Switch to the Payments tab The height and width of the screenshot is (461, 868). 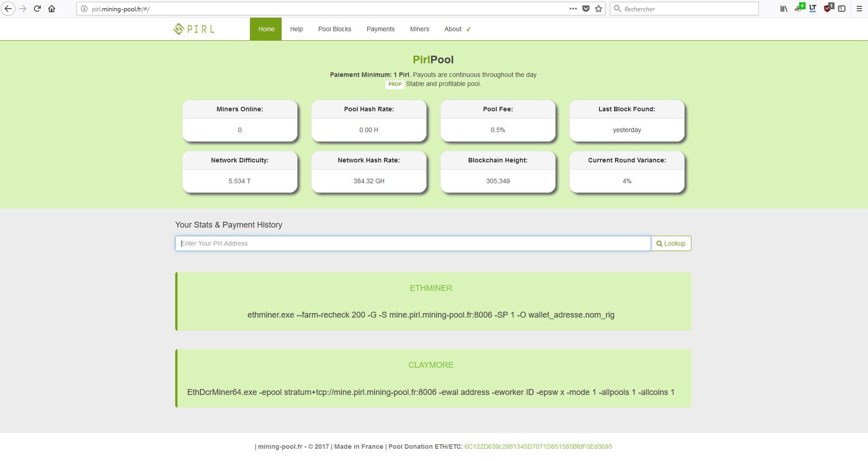click(380, 29)
